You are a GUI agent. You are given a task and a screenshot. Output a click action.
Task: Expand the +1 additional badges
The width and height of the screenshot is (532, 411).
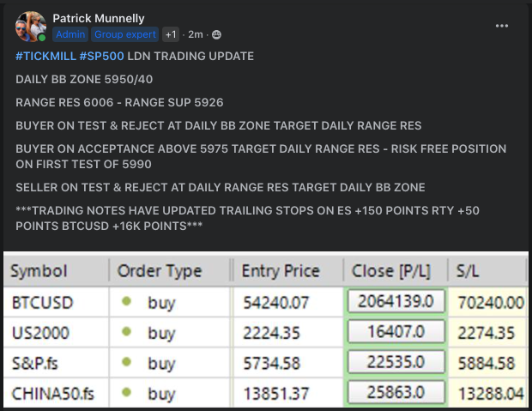point(171,34)
